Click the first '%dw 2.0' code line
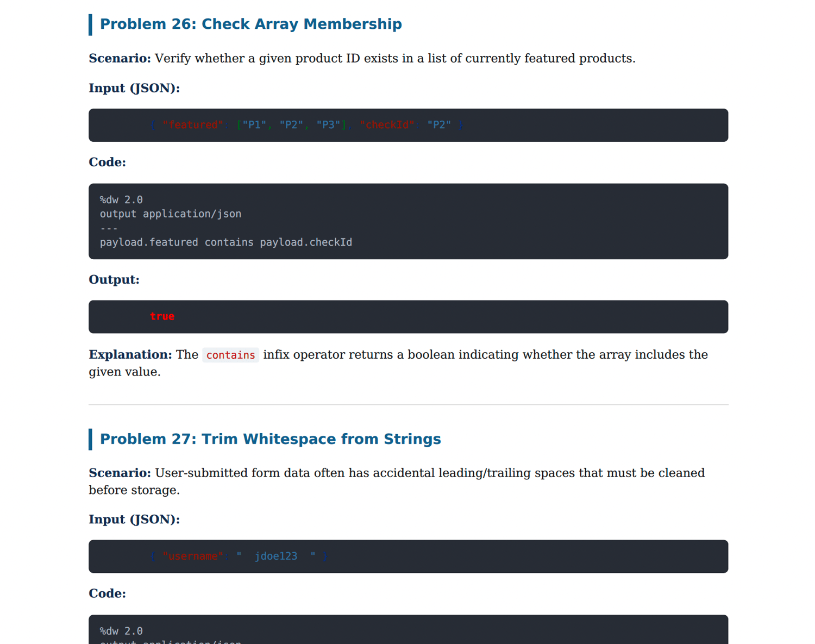Viewport: 815px width, 644px height. click(121, 200)
